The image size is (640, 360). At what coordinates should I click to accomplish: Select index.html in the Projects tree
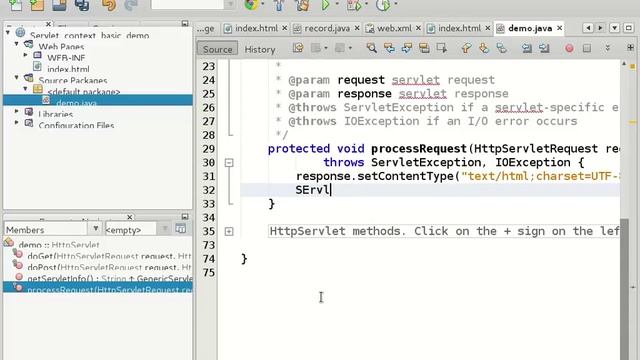68,69
